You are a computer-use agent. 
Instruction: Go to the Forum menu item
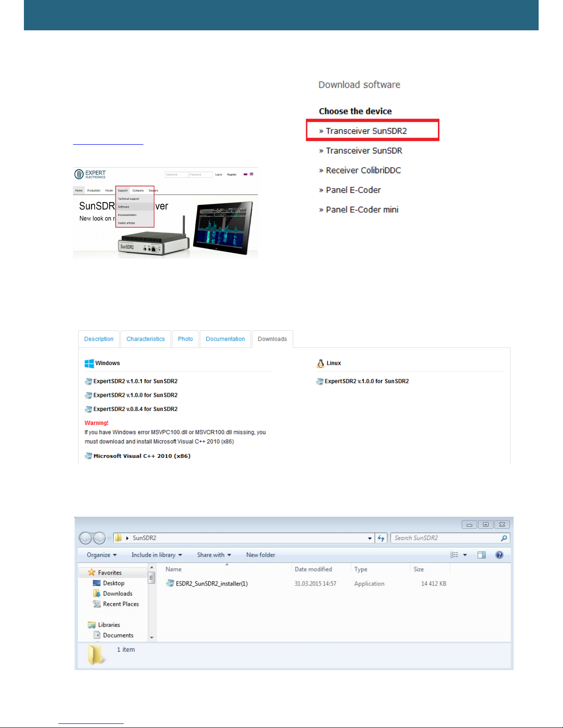(x=109, y=190)
